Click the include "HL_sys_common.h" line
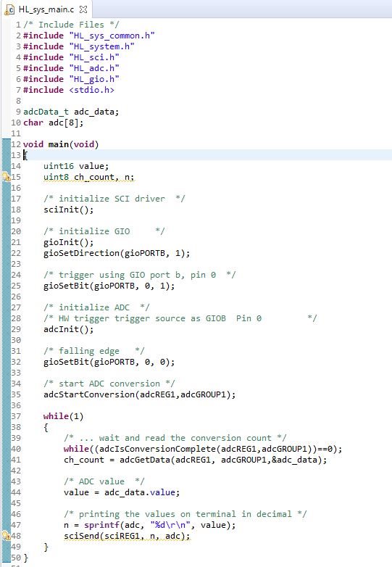 tap(89, 36)
